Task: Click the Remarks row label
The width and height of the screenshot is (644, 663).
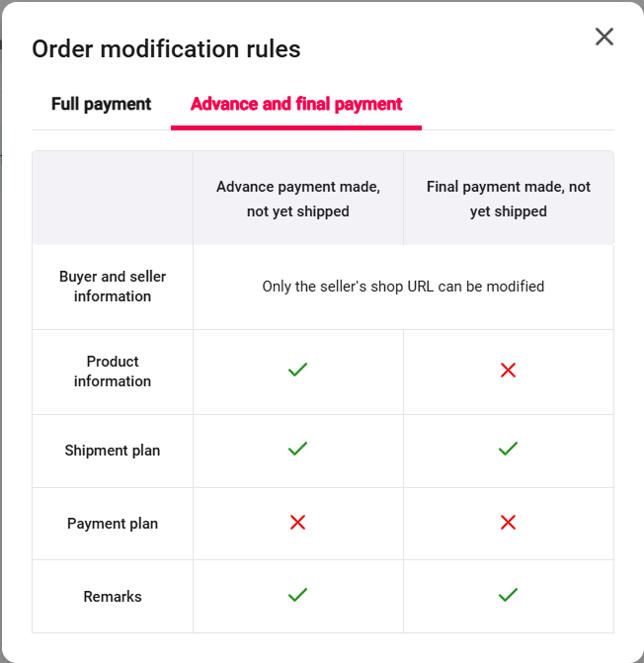Action: point(113,597)
